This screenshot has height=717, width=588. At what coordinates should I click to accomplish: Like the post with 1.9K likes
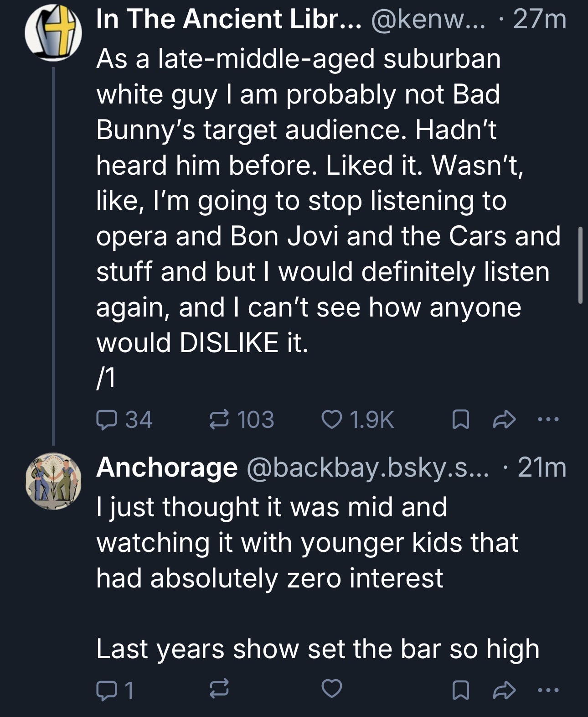331,419
